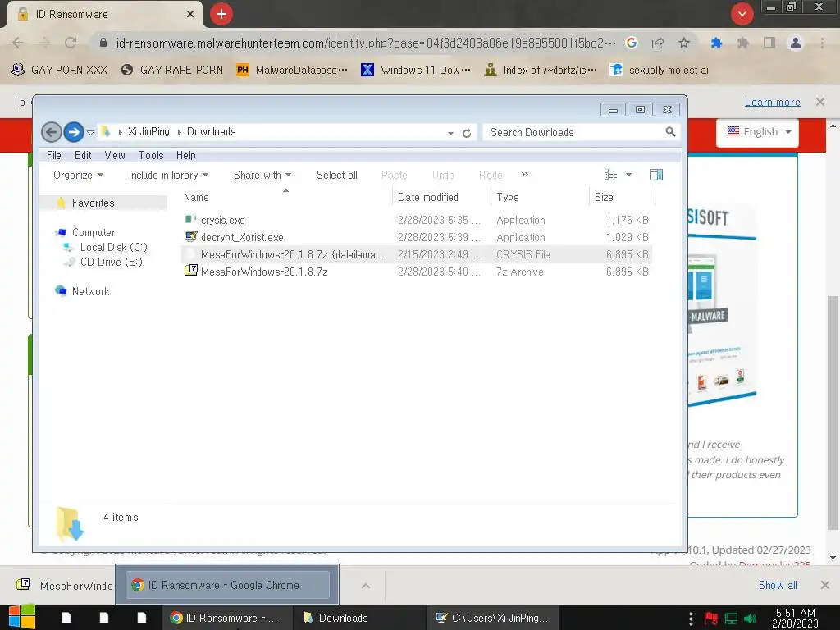840x630 pixels.
Task: Open the Help menu
Action: (186, 155)
